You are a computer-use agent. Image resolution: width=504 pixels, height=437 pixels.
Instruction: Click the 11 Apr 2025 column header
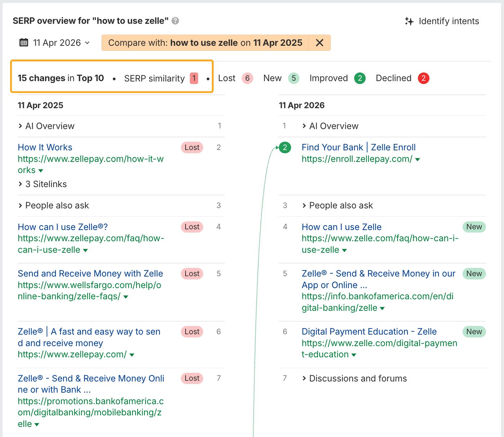(40, 105)
